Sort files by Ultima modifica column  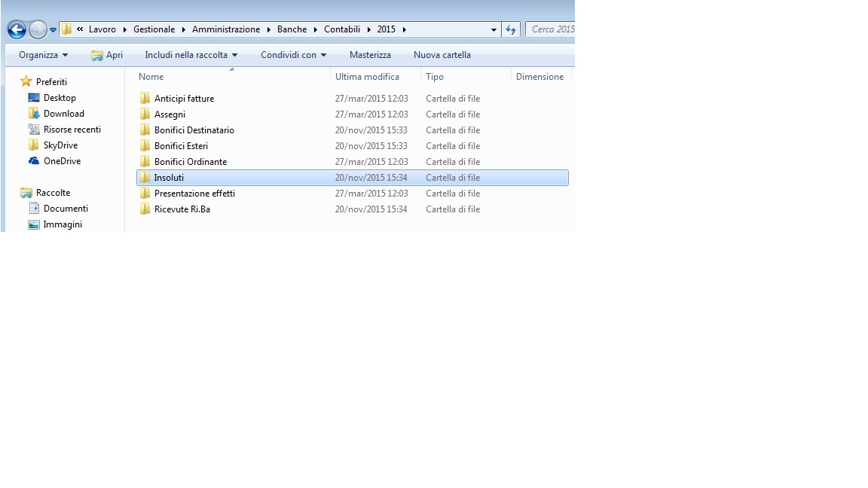367,77
